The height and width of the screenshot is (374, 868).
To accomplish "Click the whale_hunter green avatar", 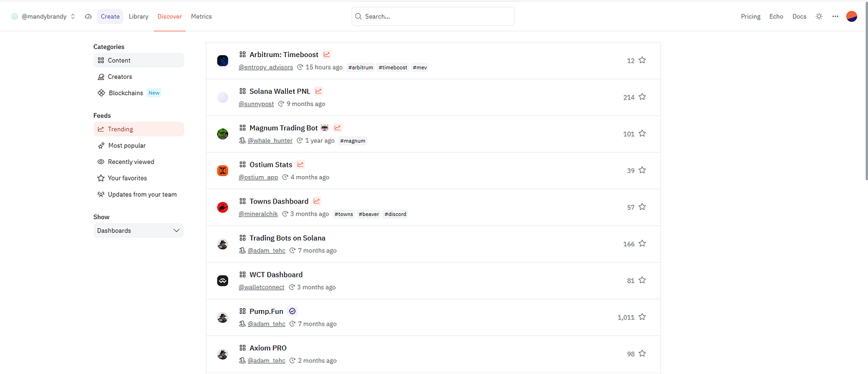I will point(223,134).
